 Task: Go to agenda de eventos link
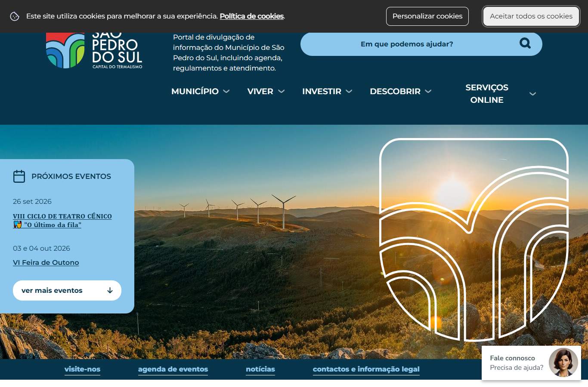[x=173, y=369]
